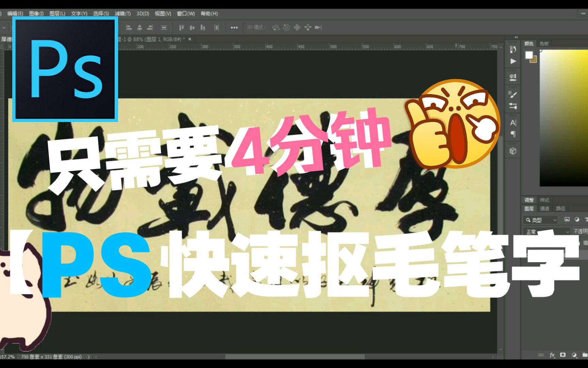Image resolution: width=588 pixels, height=368 pixels.
Task: Open the 帮助(H) menu
Action: pos(209,14)
